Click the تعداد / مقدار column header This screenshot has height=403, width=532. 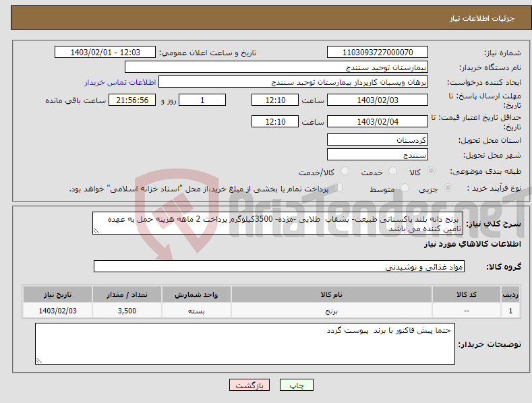[127, 294]
